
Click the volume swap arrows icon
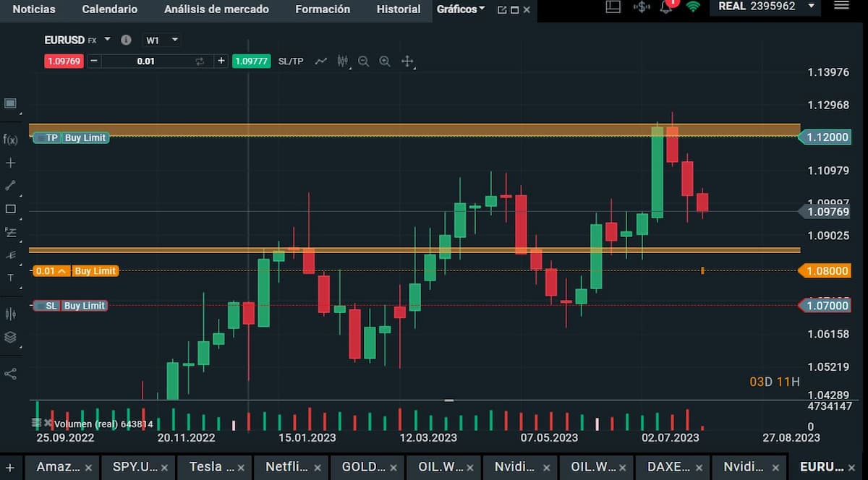200,61
